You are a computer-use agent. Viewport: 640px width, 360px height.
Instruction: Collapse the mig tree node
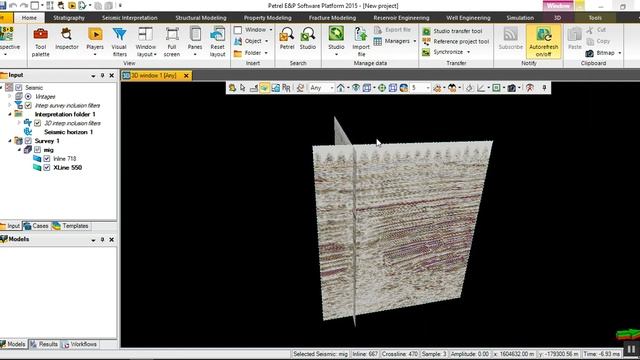pyautogui.click(x=19, y=150)
